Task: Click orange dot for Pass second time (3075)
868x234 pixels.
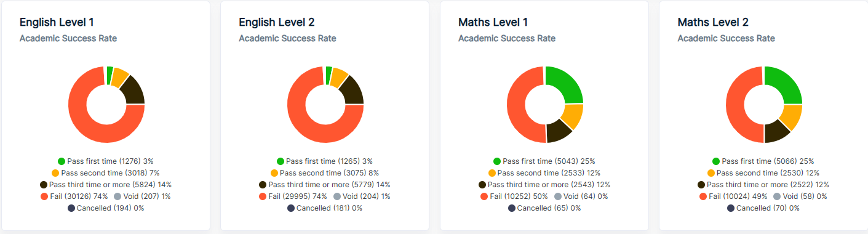Action: 275,173
